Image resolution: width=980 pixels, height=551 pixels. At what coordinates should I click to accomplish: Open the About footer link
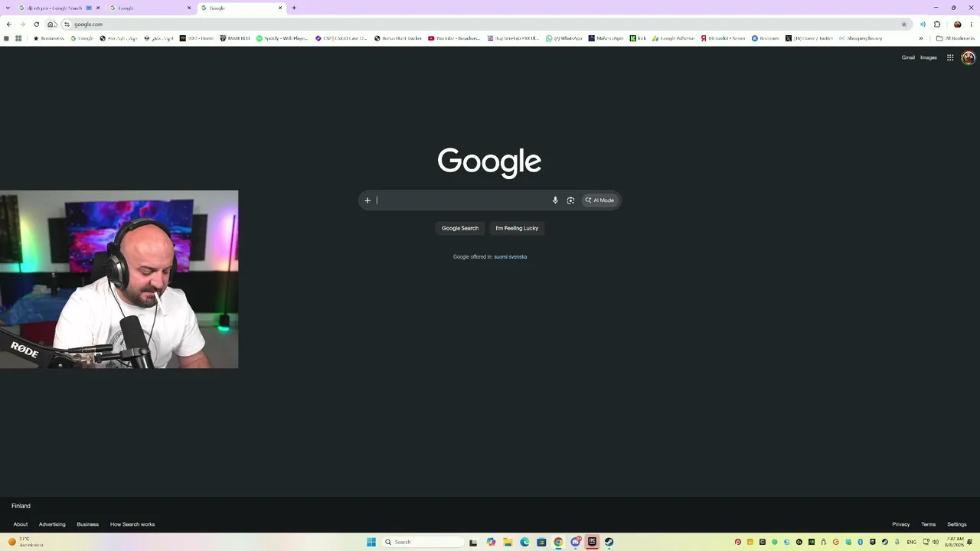(x=21, y=524)
